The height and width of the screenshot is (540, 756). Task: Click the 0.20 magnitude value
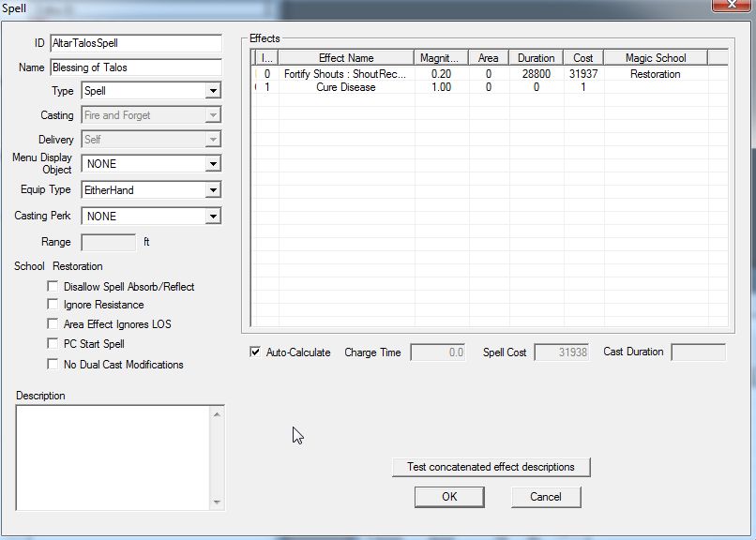441,74
